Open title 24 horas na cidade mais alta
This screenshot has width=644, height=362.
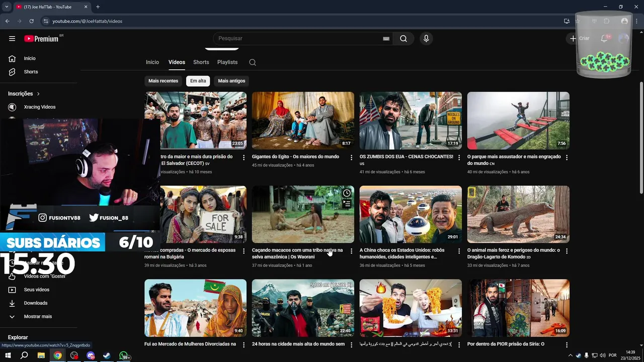298,344
